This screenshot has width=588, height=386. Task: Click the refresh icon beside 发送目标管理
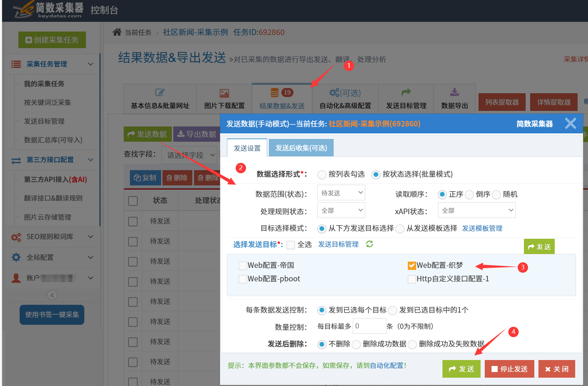[370, 244]
